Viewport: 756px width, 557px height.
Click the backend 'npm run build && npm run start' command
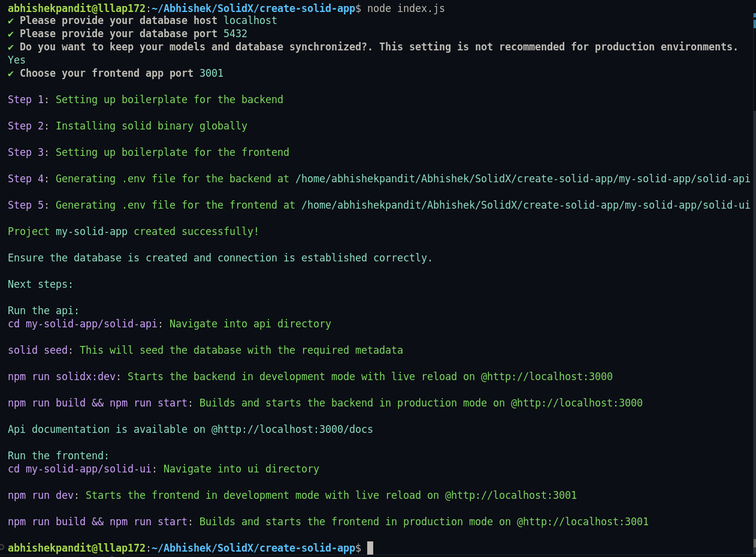point(98,403)
